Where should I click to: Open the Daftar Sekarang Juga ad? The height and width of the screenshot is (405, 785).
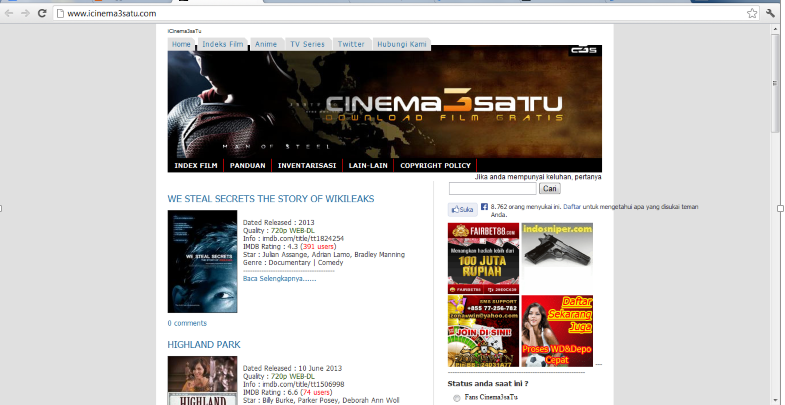point(557,331)
